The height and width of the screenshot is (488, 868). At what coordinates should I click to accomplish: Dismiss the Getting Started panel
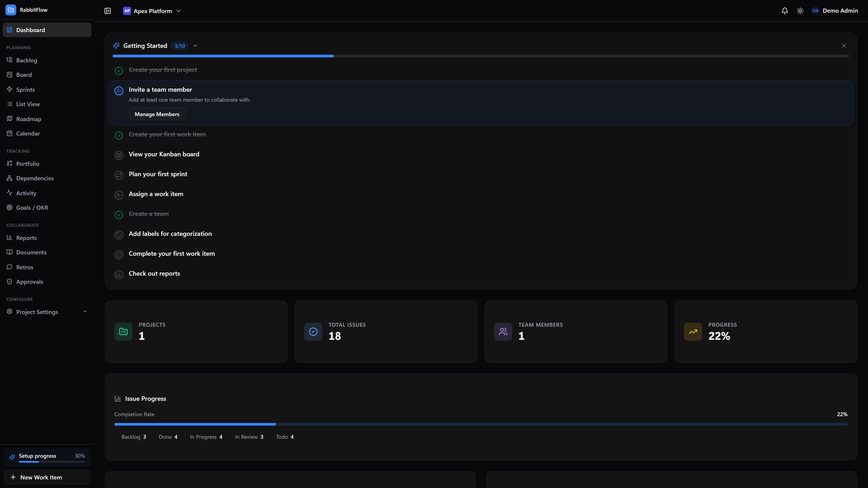844,46
